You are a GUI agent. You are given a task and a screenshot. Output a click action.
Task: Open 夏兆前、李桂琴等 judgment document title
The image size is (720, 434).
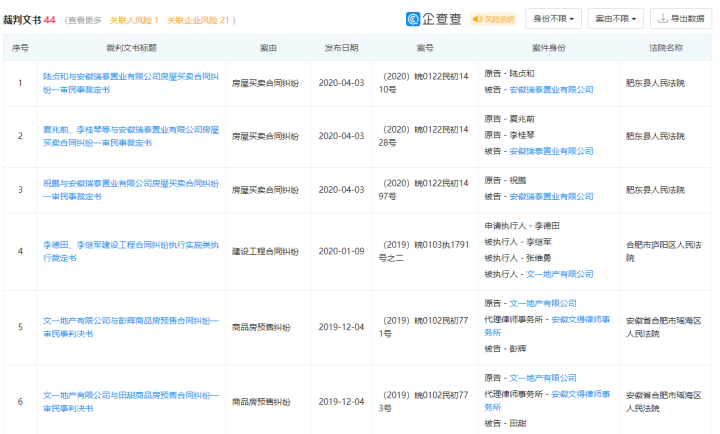[131, 136]
